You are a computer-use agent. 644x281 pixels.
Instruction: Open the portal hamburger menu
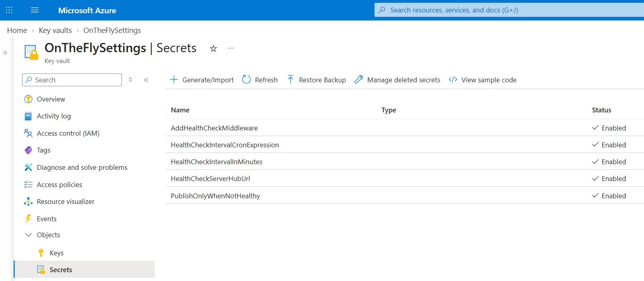35,10
